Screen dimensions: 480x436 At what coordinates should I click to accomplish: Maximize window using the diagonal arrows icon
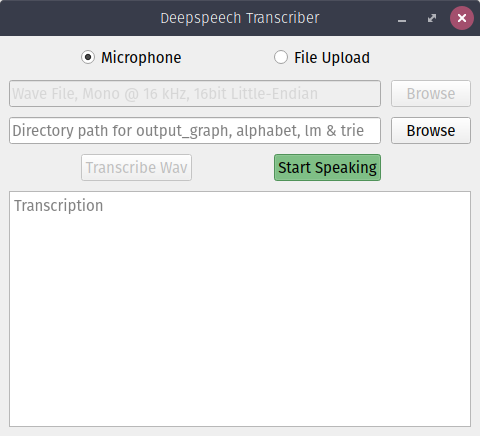pyautogui.click(x=432, y=18)
